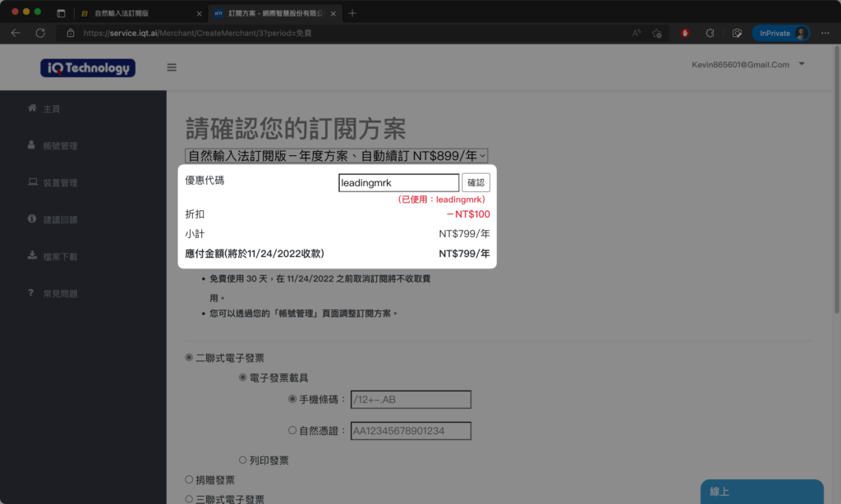Select 自然憑證 radio button
The width and height of the screenshot is (841, 504).
(292, 430)
